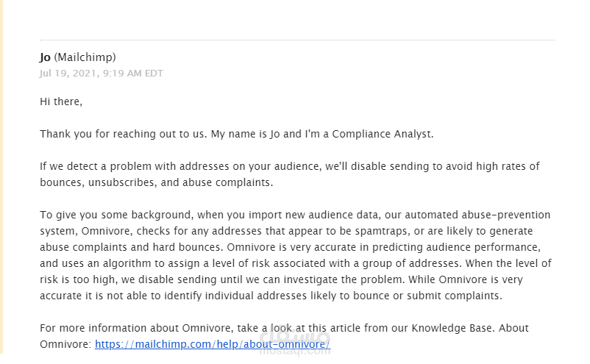Click the "Omnivore:" label before the link
This screenshot has height=364, width=590.
(65, 344)
